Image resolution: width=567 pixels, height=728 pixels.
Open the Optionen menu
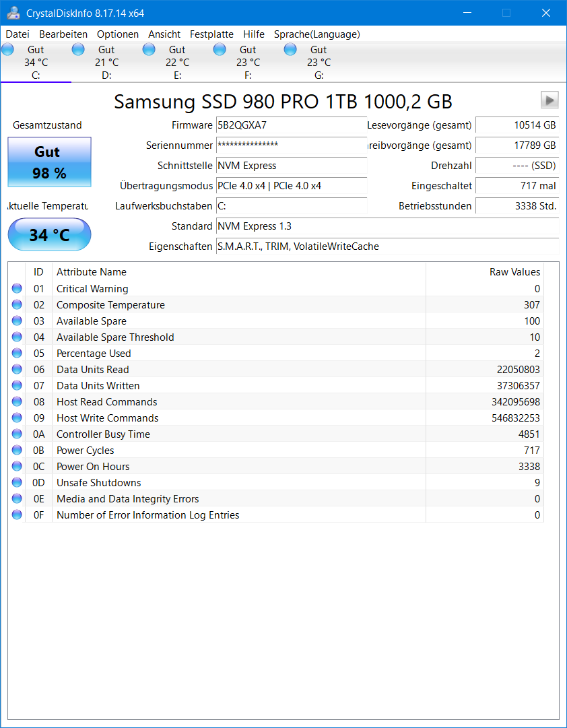pyautogui.click(x=118, y=34)
